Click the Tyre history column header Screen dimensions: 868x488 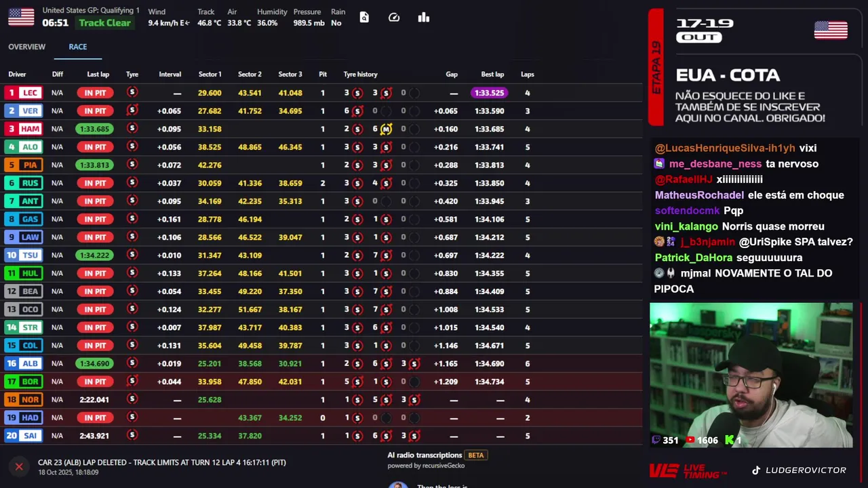[x=360, y=75]
